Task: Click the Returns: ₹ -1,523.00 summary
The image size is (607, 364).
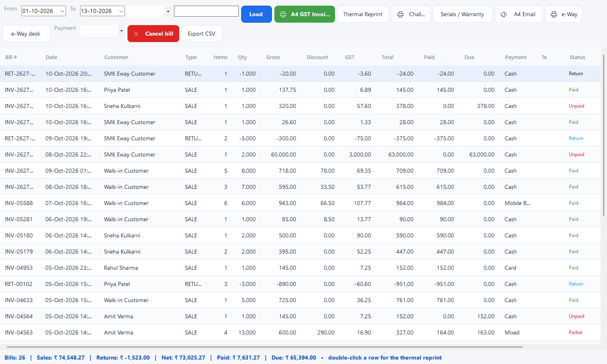Action: click(x=123, y=358)
